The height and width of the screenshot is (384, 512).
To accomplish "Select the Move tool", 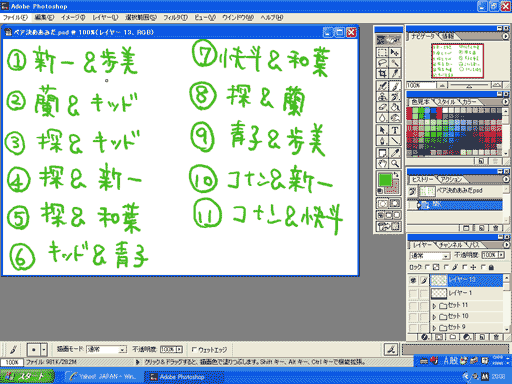I will coord(395,52).
